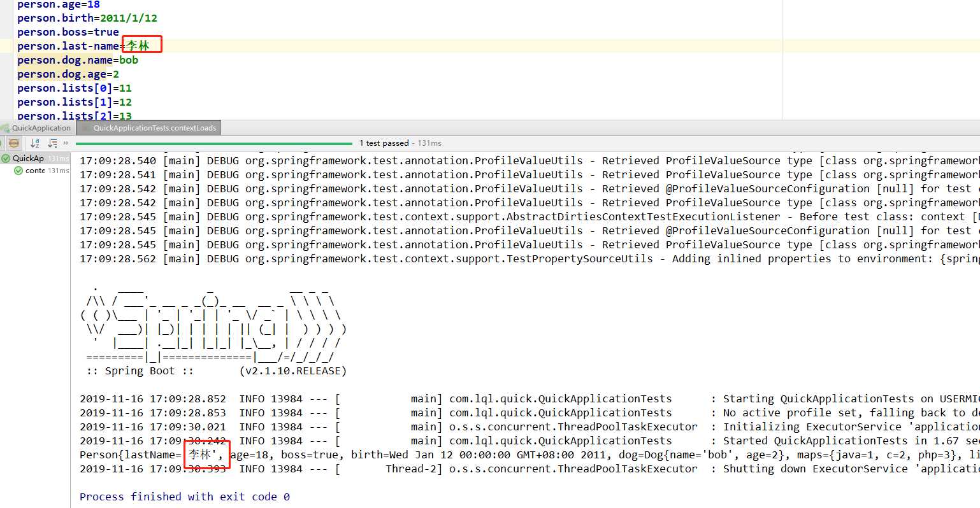
Task: Click the 'No active profile set' log line
Action: 530,413
